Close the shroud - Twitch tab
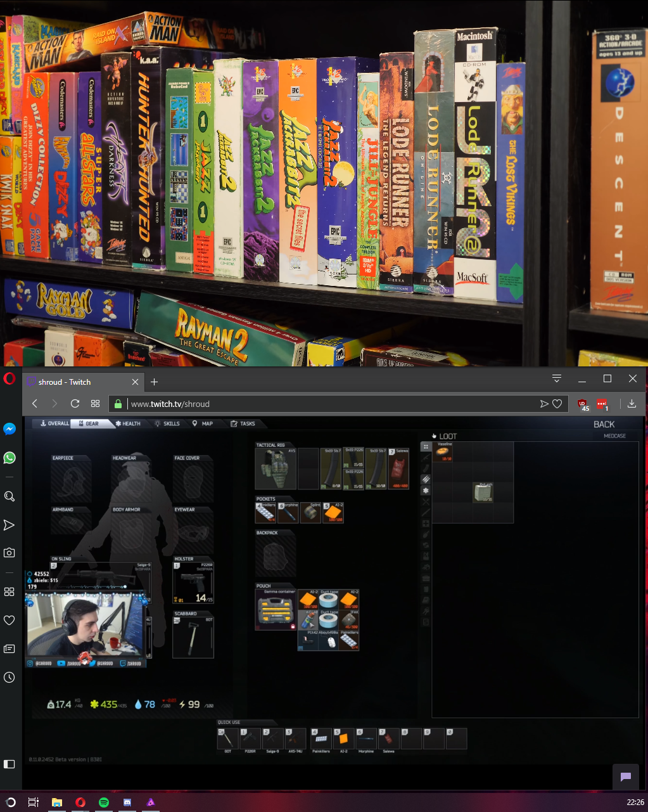Viewport: 648px width, 812px height. [135, 382]
